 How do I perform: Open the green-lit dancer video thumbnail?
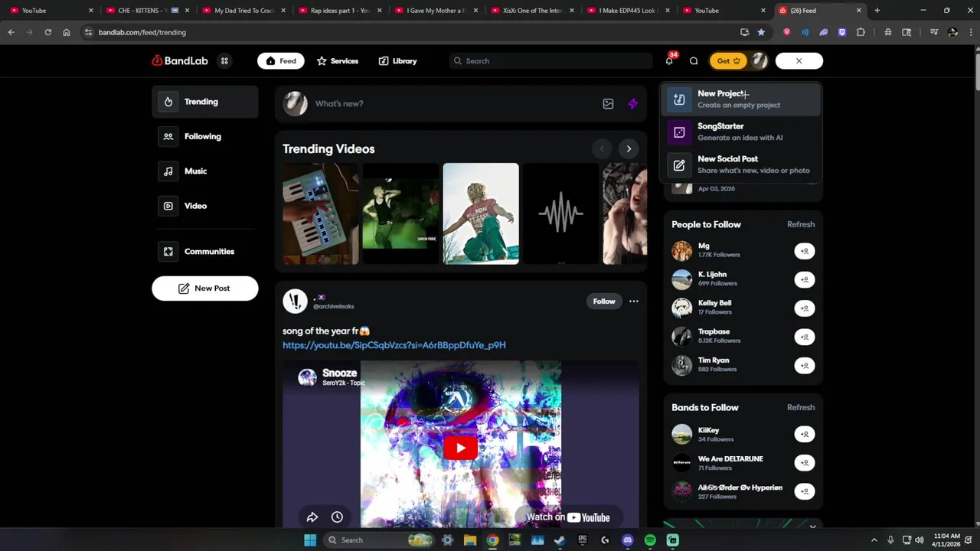click(400, 214)
